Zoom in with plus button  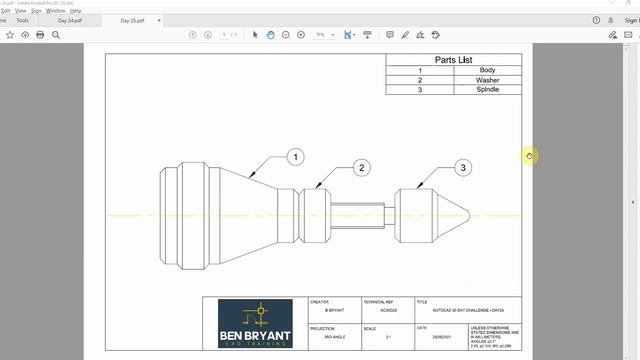pos(301,35)
